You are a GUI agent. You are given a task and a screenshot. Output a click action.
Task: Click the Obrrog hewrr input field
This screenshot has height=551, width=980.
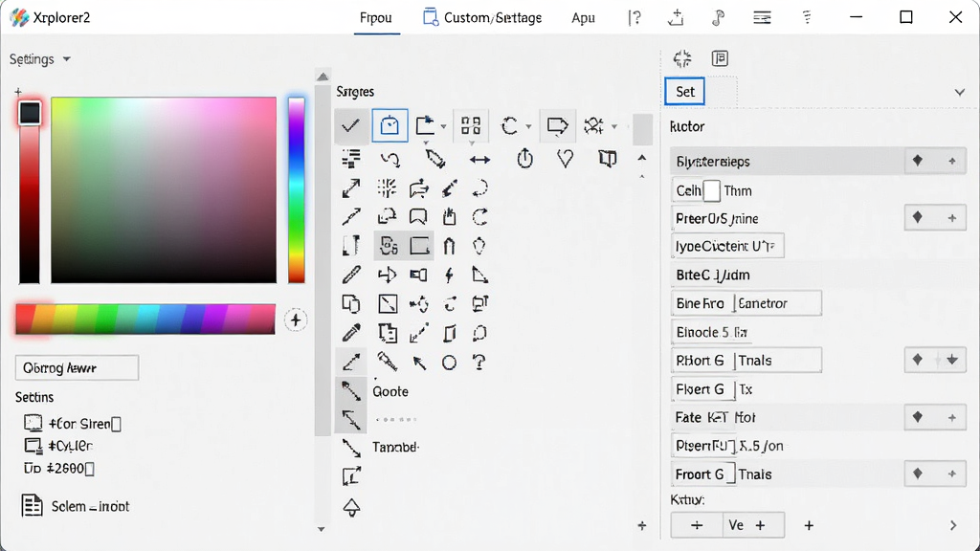[x=77, y=368]
